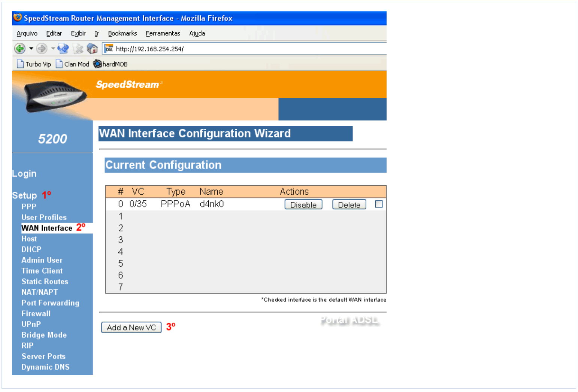The image size is (578, 392).
Task: Open User Profiles in the sidebar
Action: [x=44, y=218]
